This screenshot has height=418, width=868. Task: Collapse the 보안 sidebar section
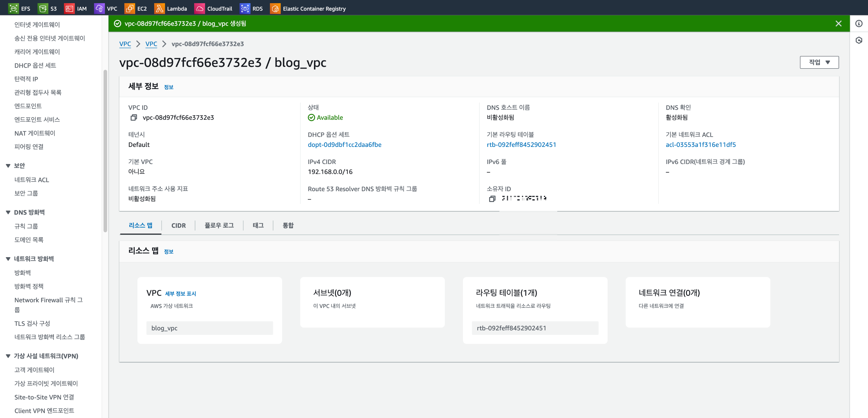8,166
